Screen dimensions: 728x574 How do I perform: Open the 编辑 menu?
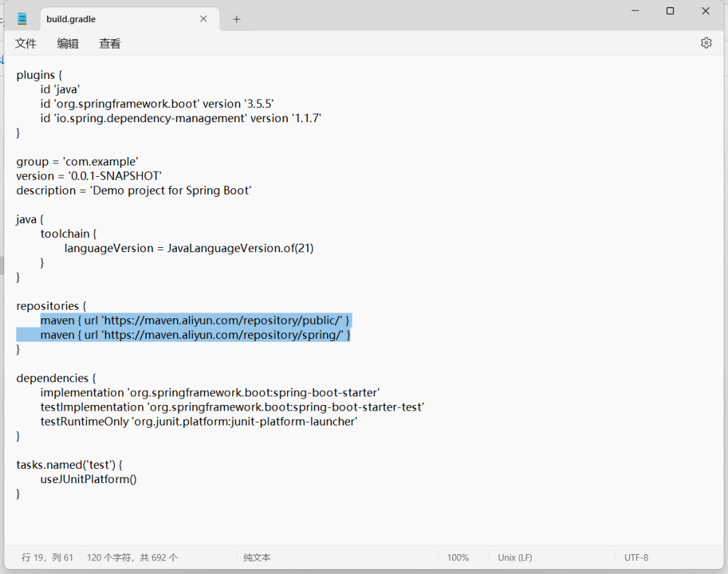click(68, 43)
